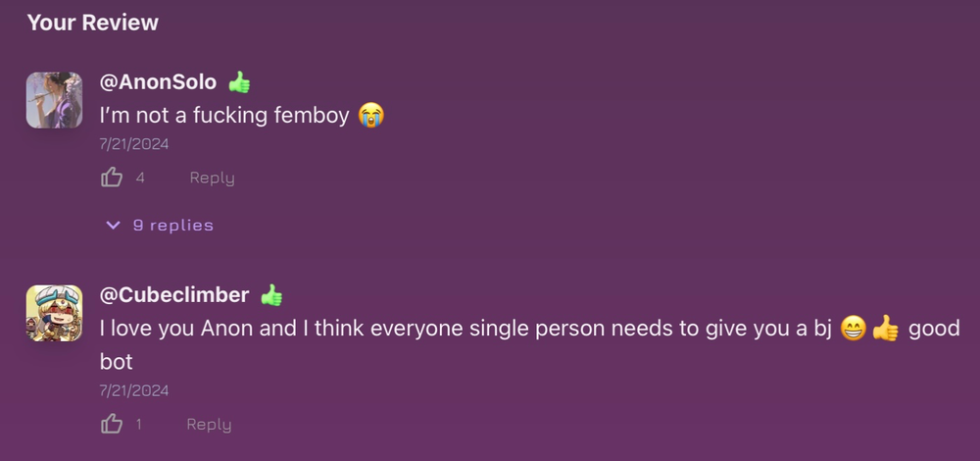Click the grinning emoji in Cubeclimber's comment
The height and width of the screenshot is (461, 980).
854,329
